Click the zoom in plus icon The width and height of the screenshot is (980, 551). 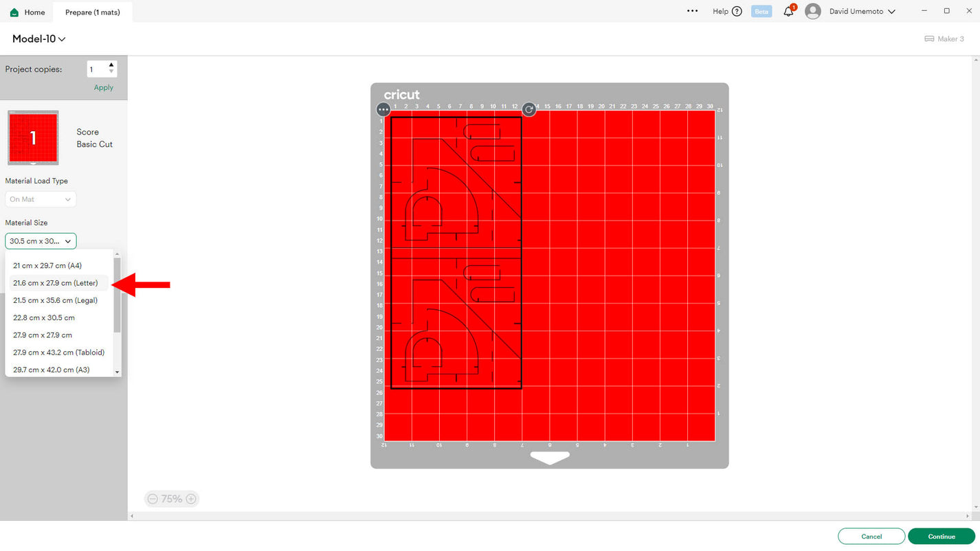tap(191, 499)
